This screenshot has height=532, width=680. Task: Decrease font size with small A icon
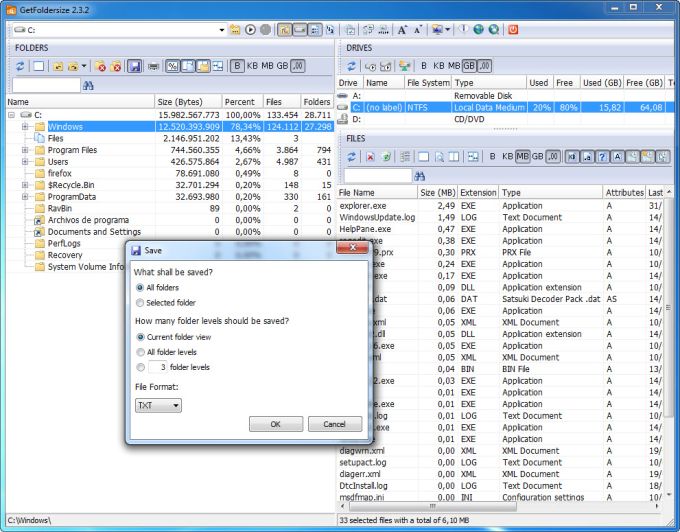(x=417, y=29)
